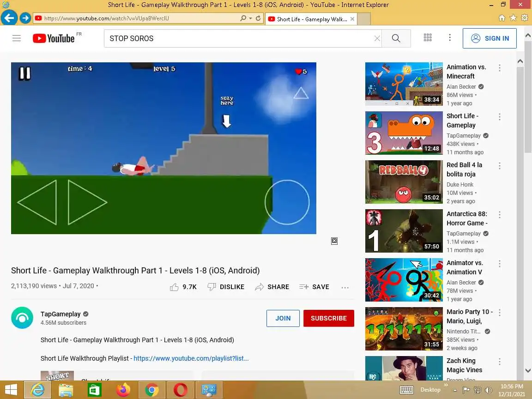Open options menu for Red Ball 4
Viewport: 532px width, 399px height.
click(x=499, y=166)
